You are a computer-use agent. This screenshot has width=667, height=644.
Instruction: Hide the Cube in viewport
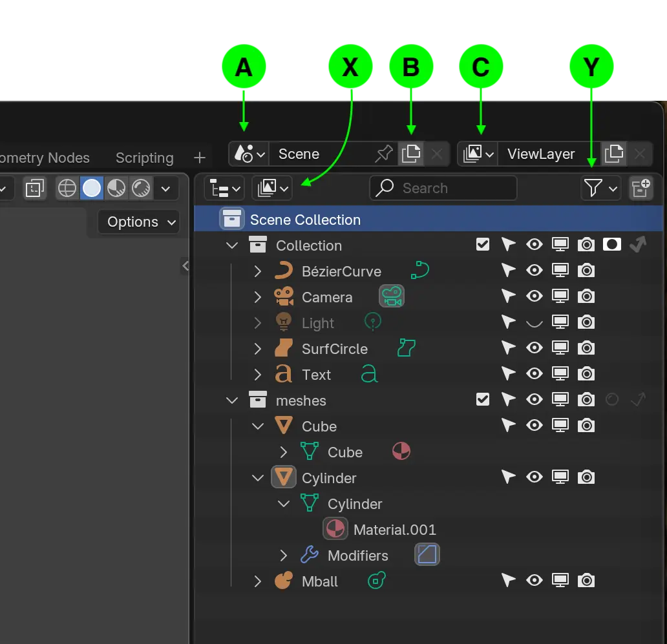(535, 426)
